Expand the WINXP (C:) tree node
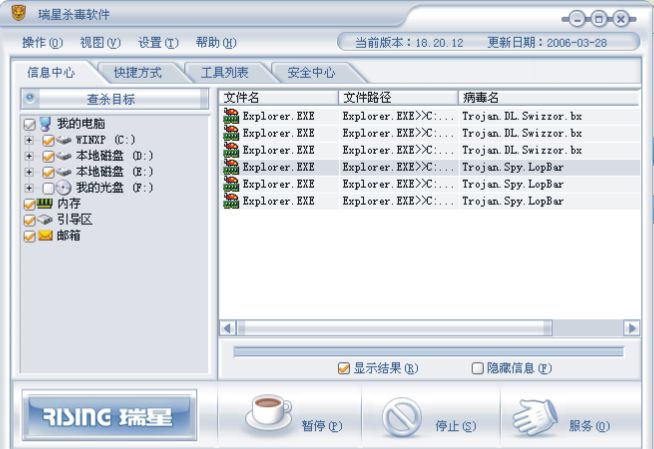The image size is (654, 449). (29, 140)
